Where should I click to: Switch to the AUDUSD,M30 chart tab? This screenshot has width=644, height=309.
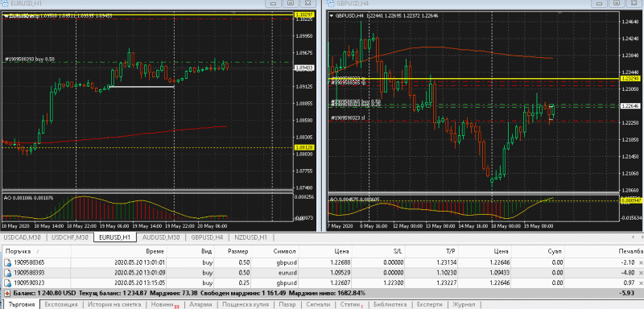coord(161,237)
